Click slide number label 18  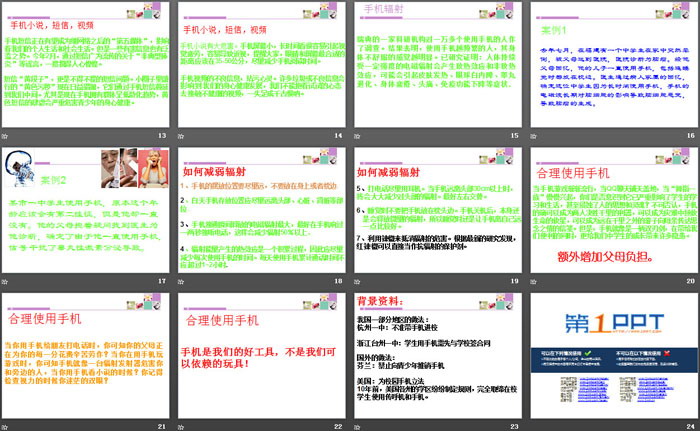(x=338, y=281)
